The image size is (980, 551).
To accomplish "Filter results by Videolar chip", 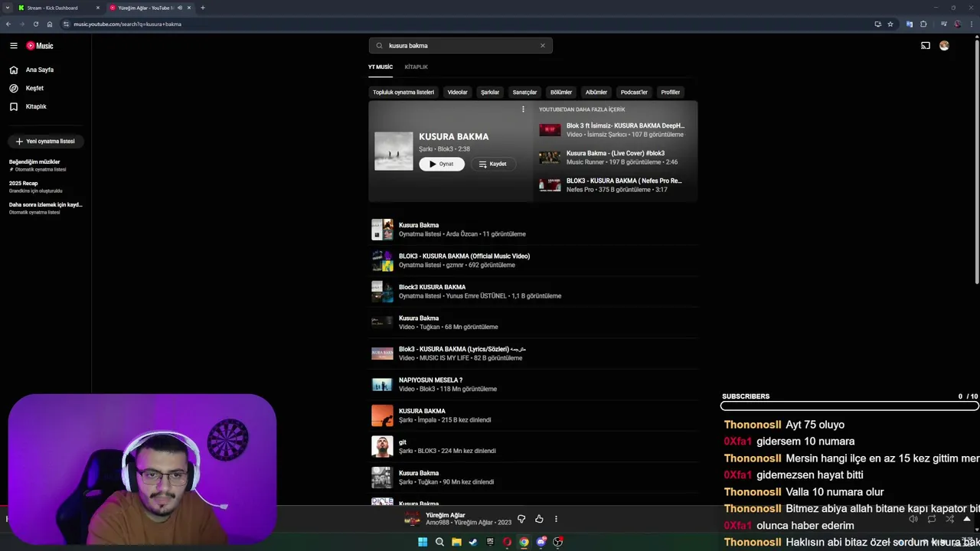I will (457, 92).
